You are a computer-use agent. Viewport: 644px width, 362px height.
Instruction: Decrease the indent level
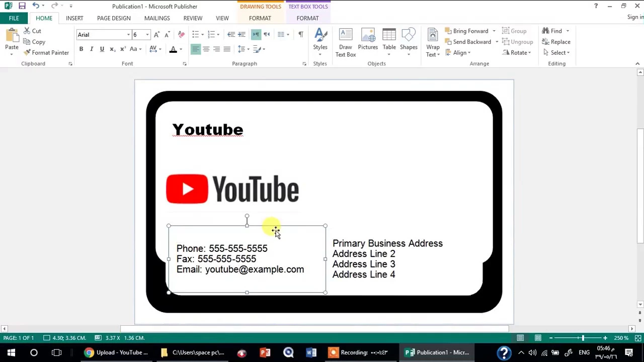pos(231,35)
